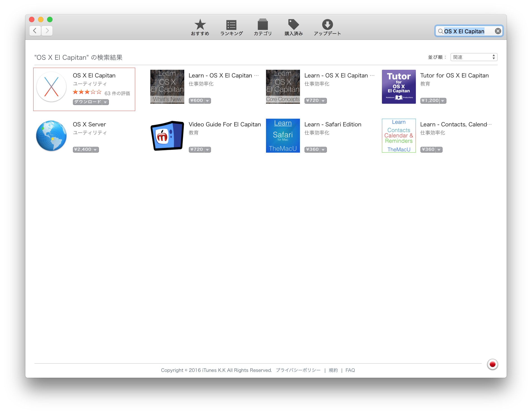Expand arrow beside Core Concepts ¥720 price
This screenshot has height=414, width=532.
point(323,101)
